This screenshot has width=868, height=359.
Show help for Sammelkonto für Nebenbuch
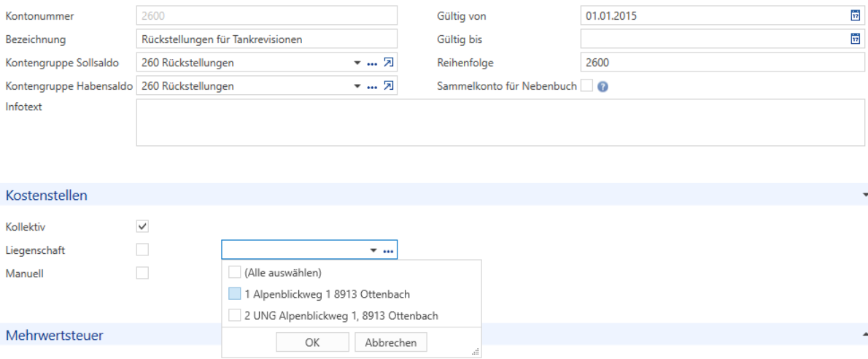(602, 86)
